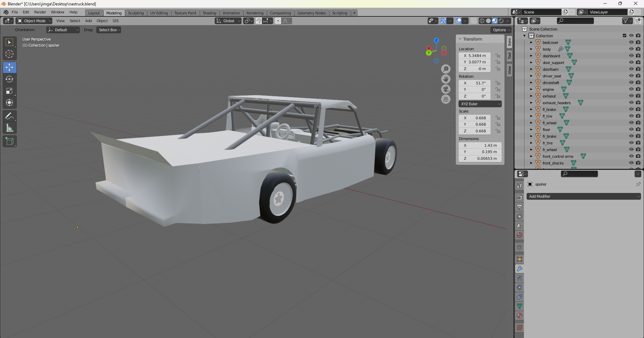Click Rotation X value field
Image resolution: width=644 pixels, height=338 pixels.
click(x=475, y=83)
